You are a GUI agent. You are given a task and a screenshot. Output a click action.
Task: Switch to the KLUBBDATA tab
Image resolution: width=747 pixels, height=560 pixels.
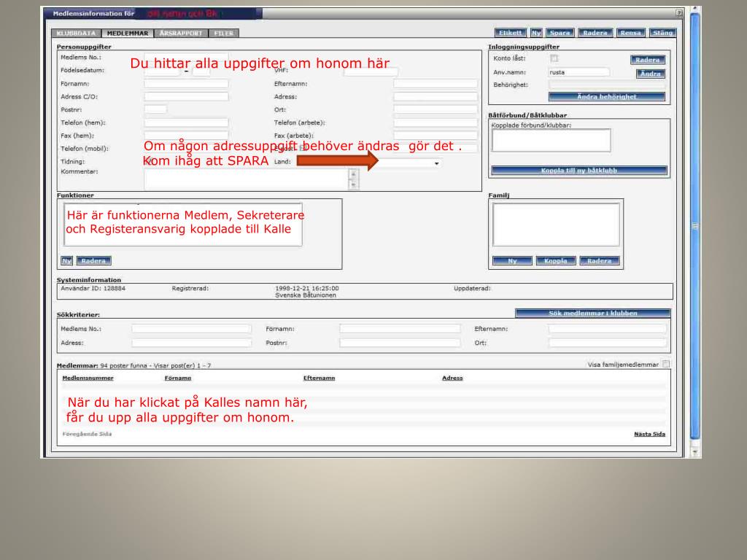(x=76, y=34)
